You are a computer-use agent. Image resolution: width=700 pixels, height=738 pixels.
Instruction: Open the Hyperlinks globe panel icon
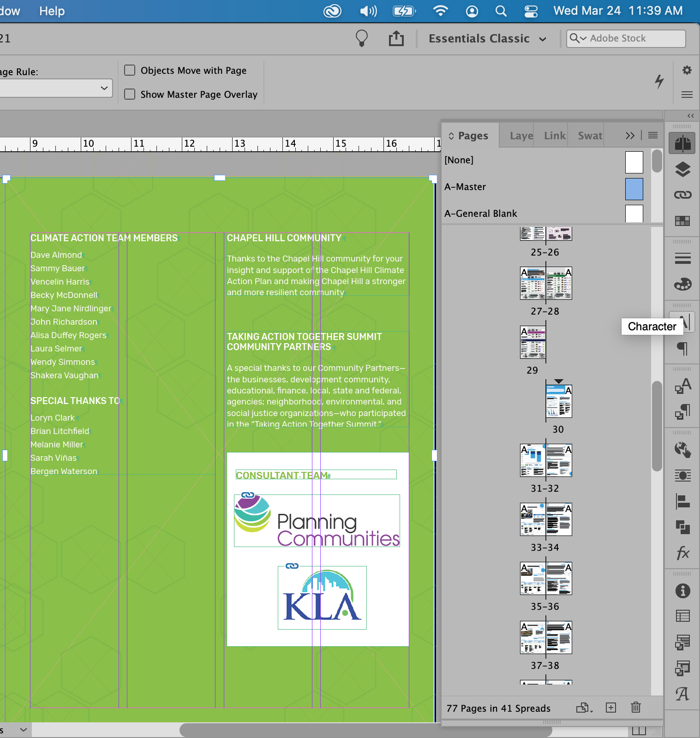[682, 449]
